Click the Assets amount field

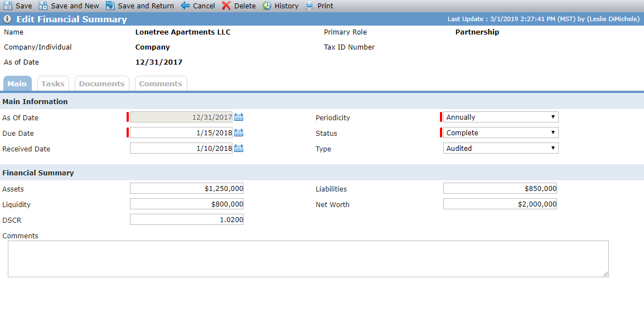click(x=186, y=189)
